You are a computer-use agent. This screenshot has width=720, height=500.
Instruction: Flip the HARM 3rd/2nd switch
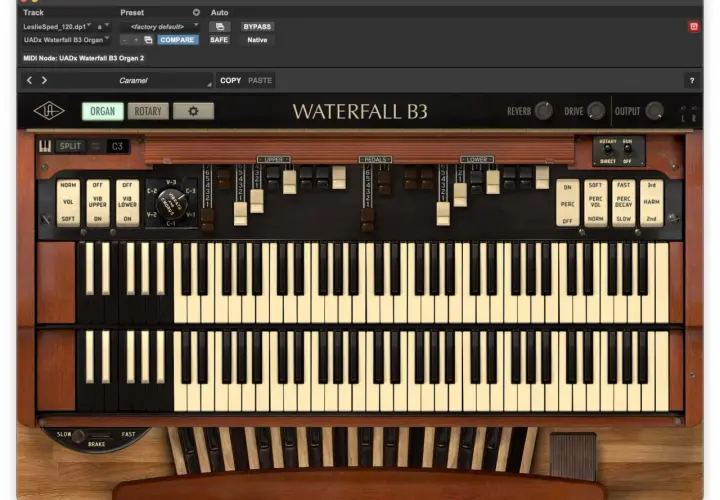click(x=652, y=202)
